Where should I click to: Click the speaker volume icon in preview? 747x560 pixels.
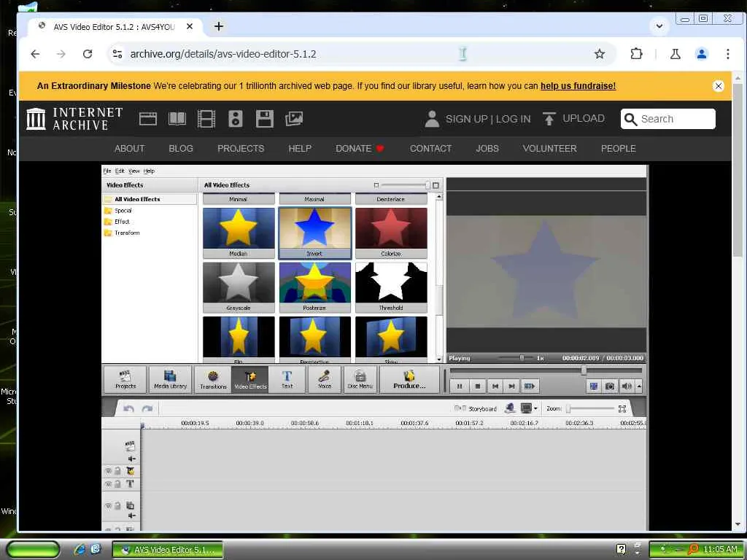(x=627, y=386)
